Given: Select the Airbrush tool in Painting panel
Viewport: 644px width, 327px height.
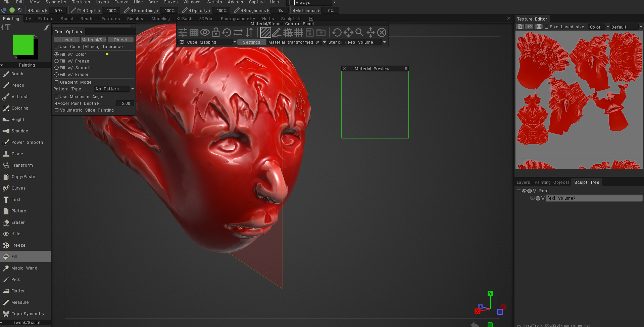Looking at the screenshot, I should click(x=20, y=97).
